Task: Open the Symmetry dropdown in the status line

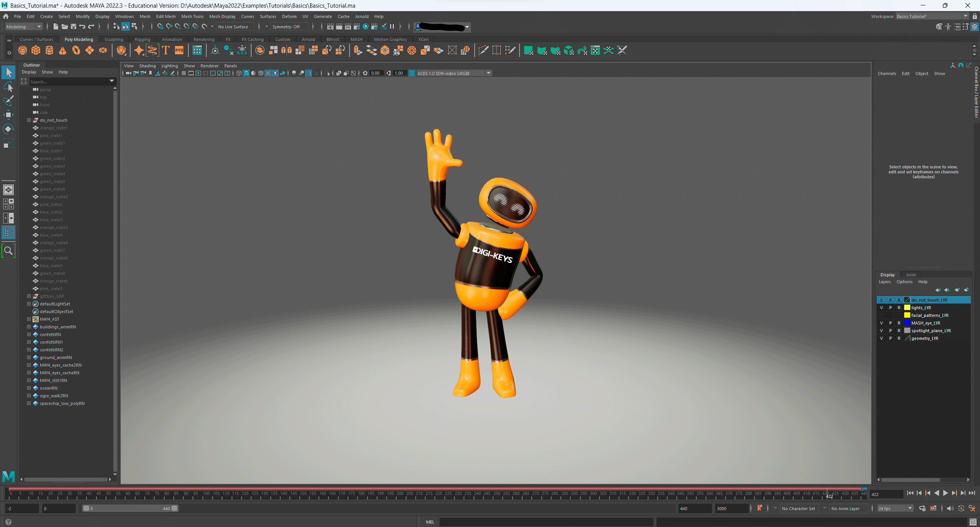Action: 288,26
